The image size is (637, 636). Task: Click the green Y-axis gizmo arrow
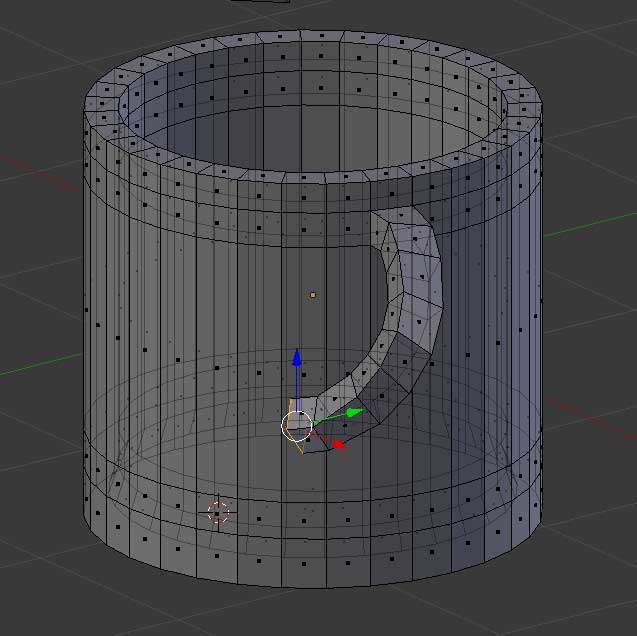point(354,413)
